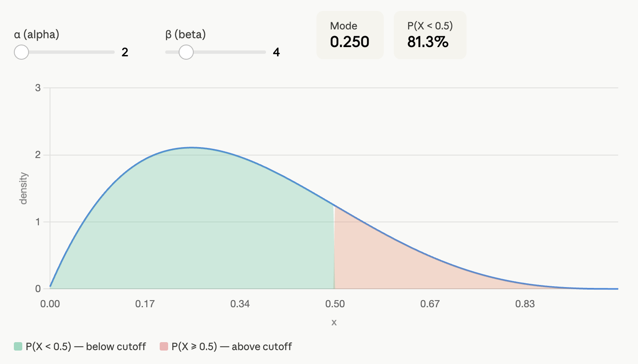Click the red above-cutoff legend swatch

coord(164,346)
